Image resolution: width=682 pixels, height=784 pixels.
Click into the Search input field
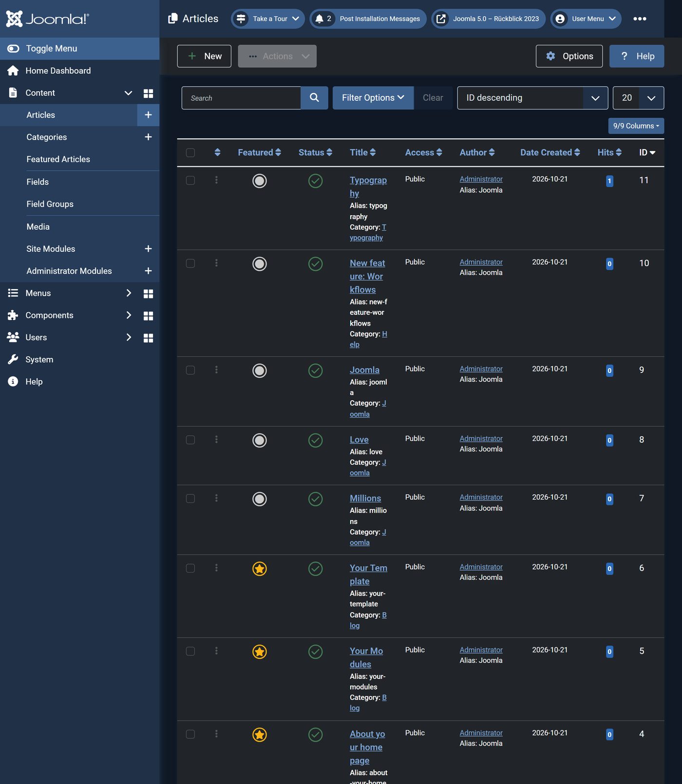[x=241, y=98]
